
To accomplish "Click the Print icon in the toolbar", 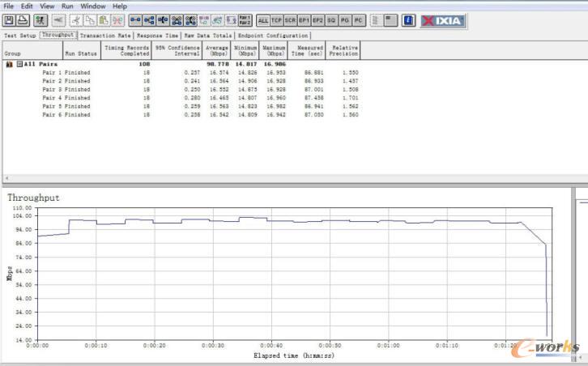I will [x=23, y=19].
